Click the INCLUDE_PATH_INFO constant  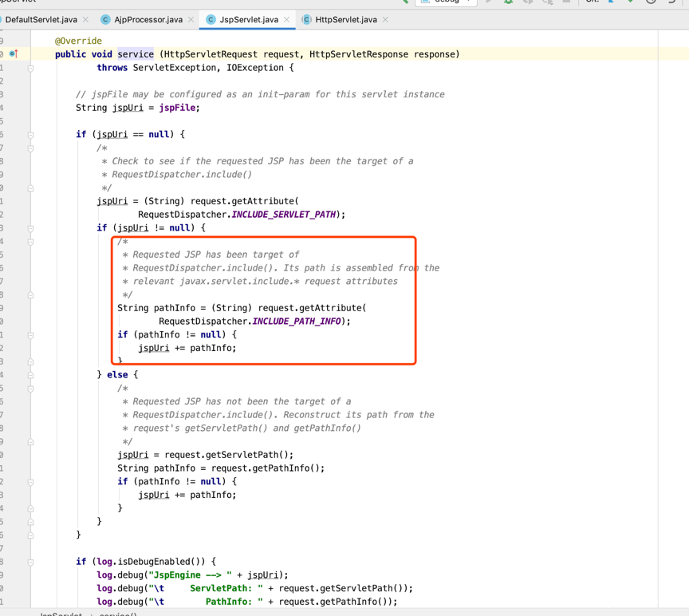tap(297, 322)
